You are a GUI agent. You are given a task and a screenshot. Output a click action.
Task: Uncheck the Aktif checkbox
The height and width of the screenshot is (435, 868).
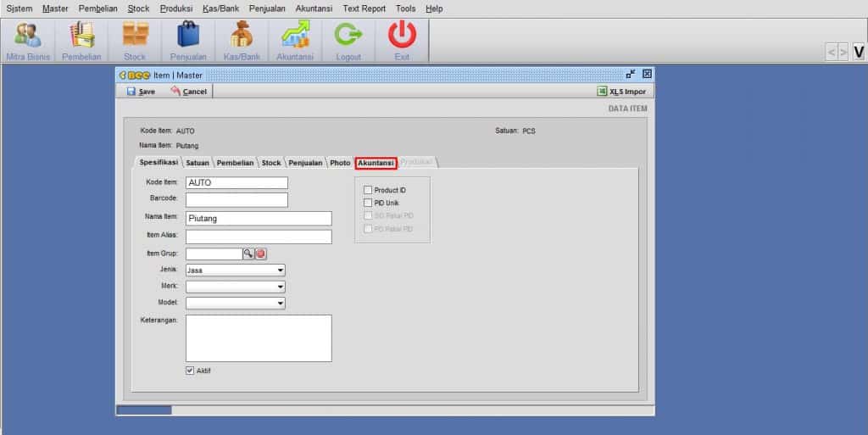coord(190,371)
